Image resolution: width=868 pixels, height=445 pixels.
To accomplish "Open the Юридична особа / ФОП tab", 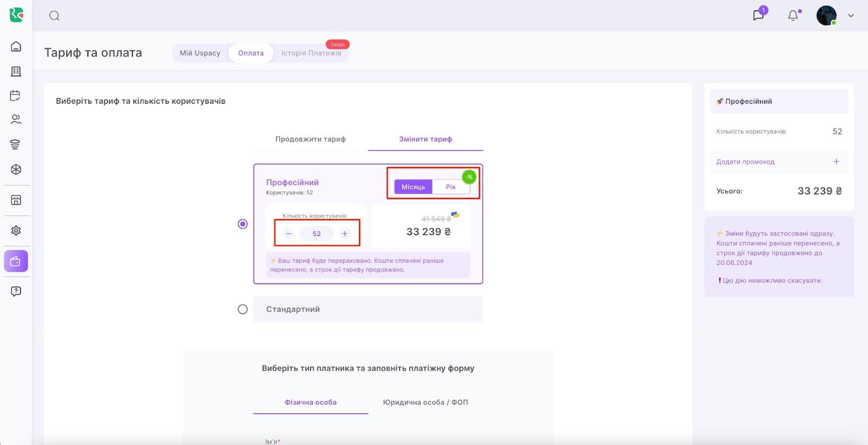I will point(425,402).
